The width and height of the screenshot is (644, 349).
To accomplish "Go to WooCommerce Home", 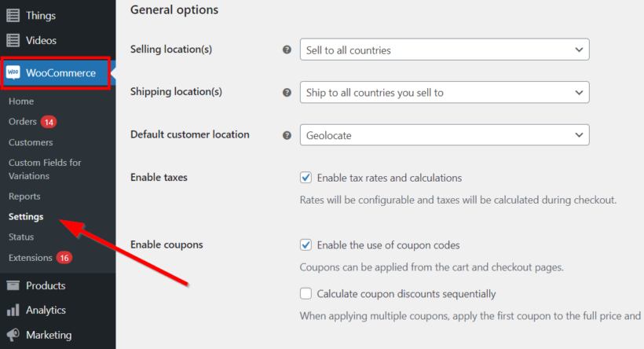I will click(x=21, y=101).
